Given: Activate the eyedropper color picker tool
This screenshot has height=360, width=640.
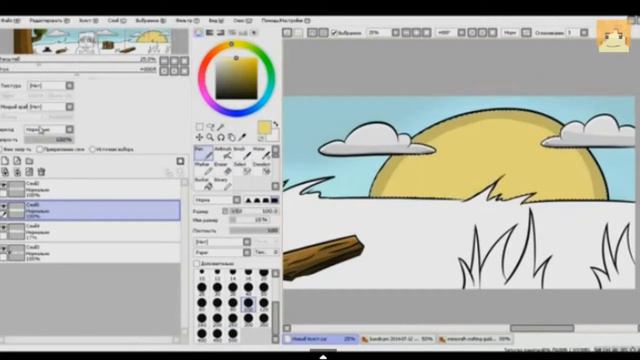Looking at the screenshot, I should pos(242,138).
